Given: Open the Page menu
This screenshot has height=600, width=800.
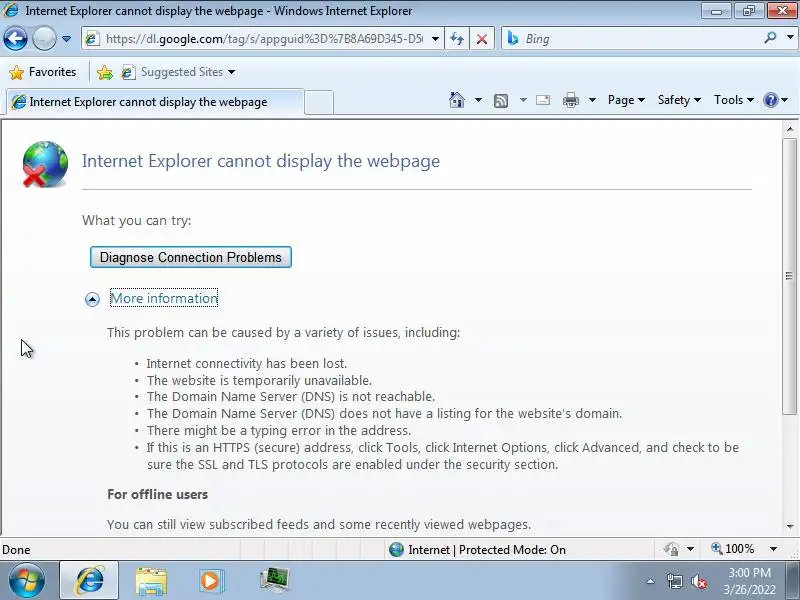Looking at the screenshot, I should tap(626, 100).
